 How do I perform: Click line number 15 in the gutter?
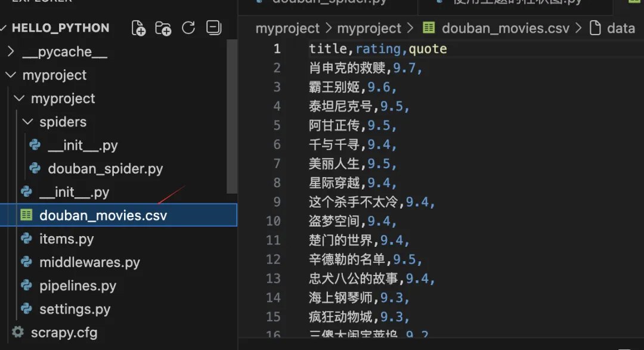pos(273,317)
